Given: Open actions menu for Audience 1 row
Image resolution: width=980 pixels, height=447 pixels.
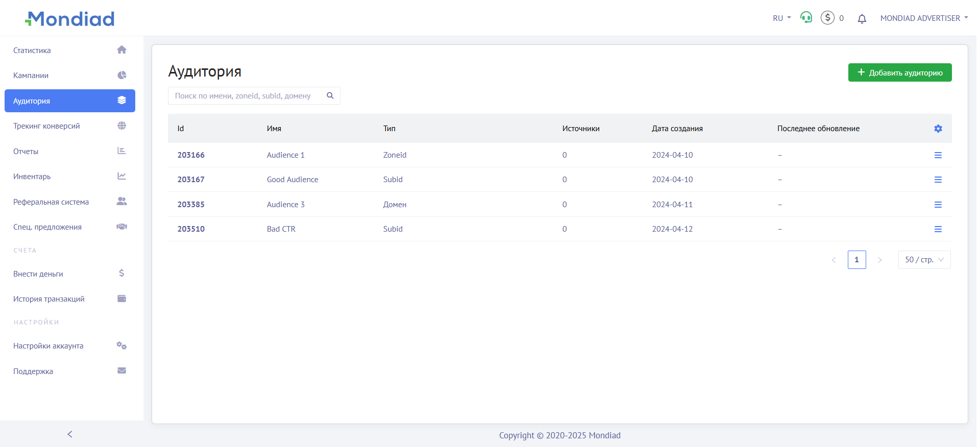Looking at the screenshot, I should [938, 155].
